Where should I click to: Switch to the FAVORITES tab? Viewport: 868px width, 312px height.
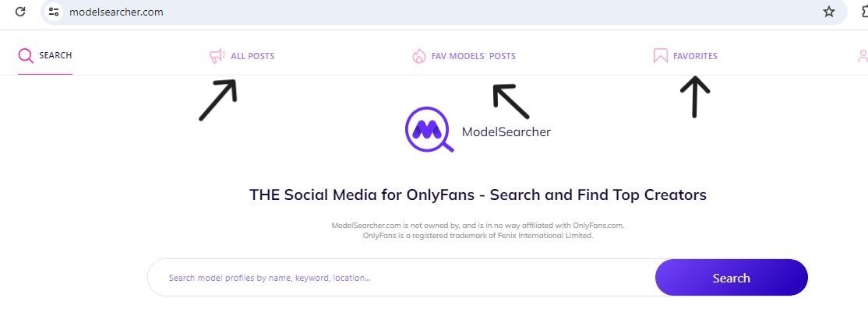coord(695,56)
